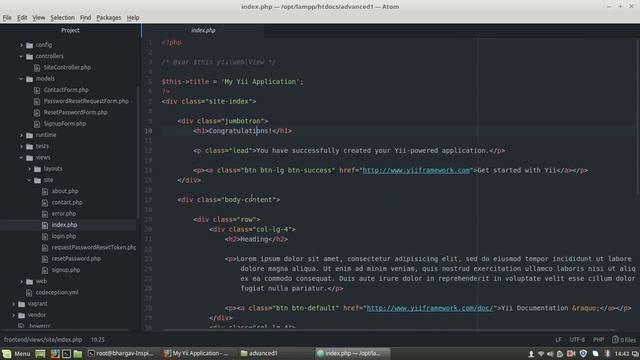The width and height of the screenshot is (640, 360).
Task: Open contact.php in site folder
Action: (67, 202)
